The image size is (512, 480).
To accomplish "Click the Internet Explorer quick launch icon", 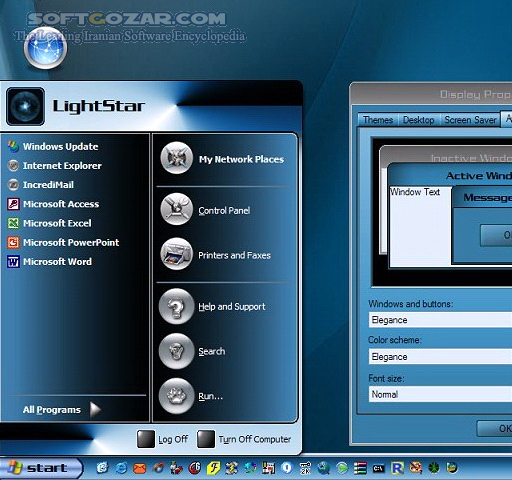I will [121, 468].
